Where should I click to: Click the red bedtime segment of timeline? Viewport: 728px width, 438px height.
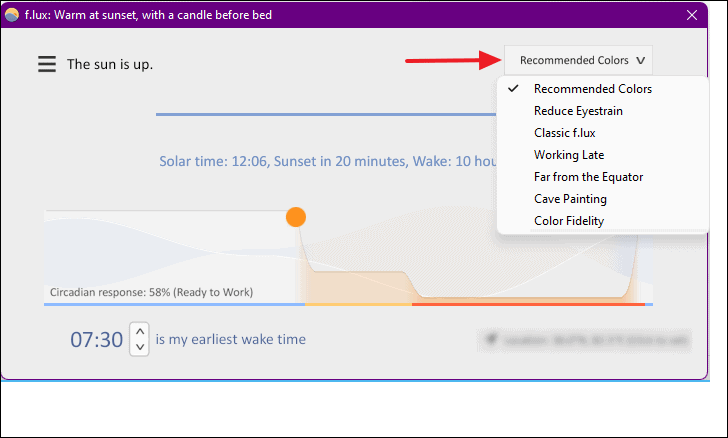528,304
